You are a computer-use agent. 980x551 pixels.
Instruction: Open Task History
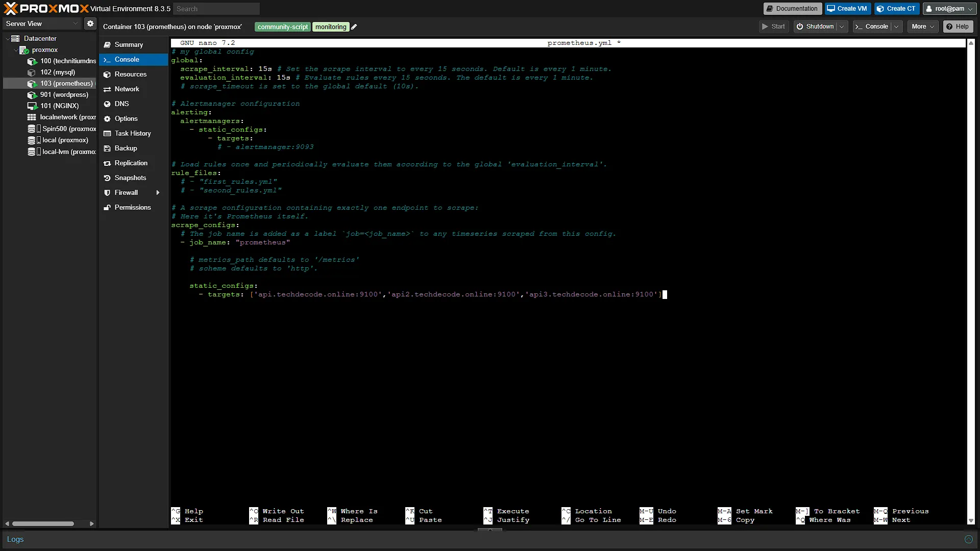pyautogui.click(x=133, y=134)
